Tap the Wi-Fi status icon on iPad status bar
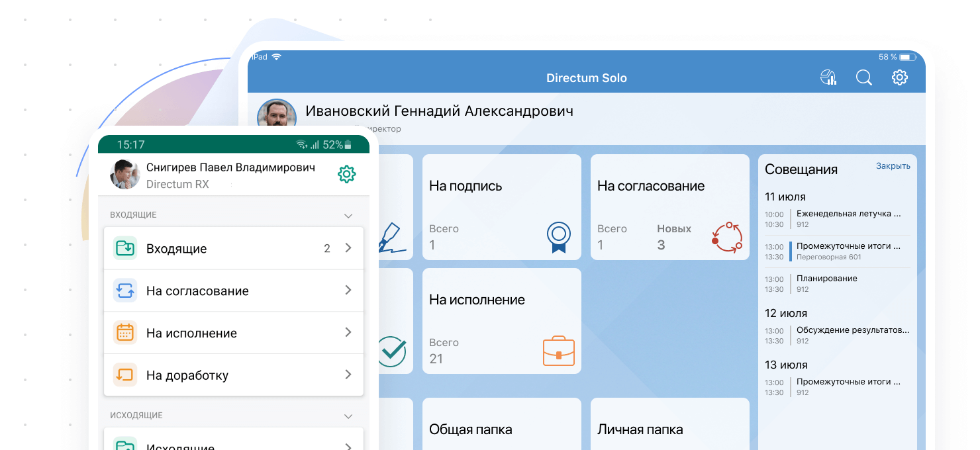Image resolution: width=980 pixels, height=450 pixels. coord(276,57)
